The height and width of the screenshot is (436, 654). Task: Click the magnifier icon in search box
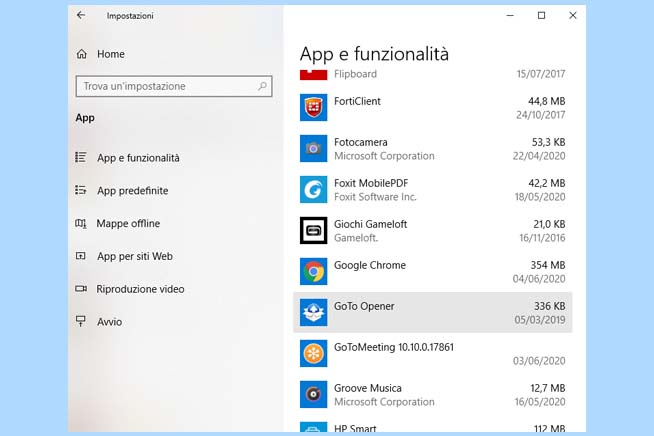pyautogui.click(x=262, y=86)
